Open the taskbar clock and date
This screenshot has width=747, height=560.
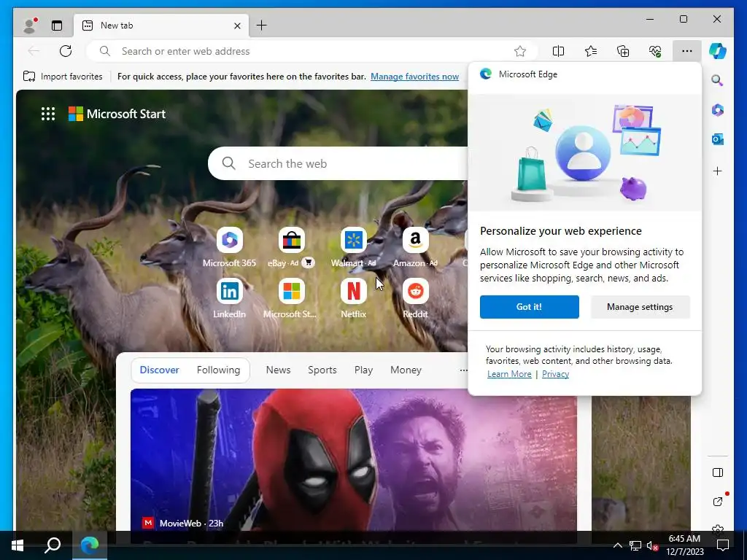[684, 545]
